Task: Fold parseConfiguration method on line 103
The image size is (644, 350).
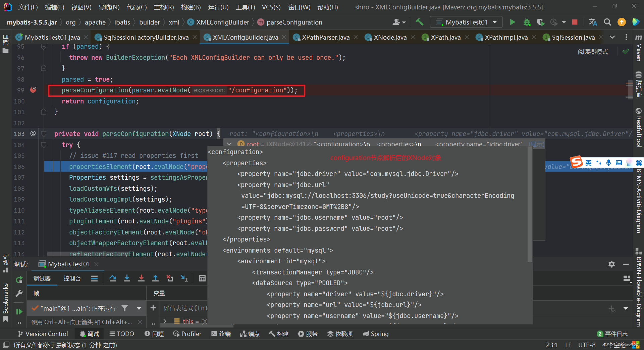Action: (x=44, y=134)
